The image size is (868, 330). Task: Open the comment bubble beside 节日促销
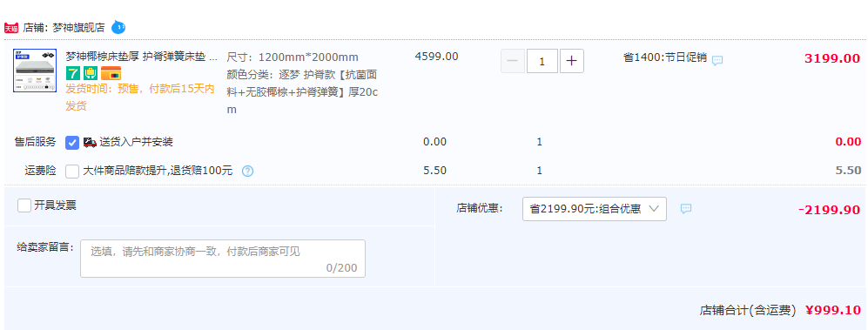point(717,60)
